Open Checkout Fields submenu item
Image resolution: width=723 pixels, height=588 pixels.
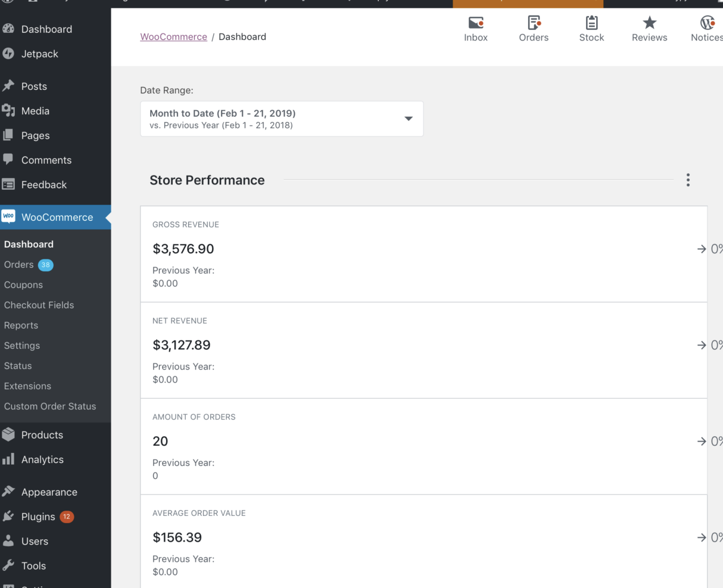(39, 305)
